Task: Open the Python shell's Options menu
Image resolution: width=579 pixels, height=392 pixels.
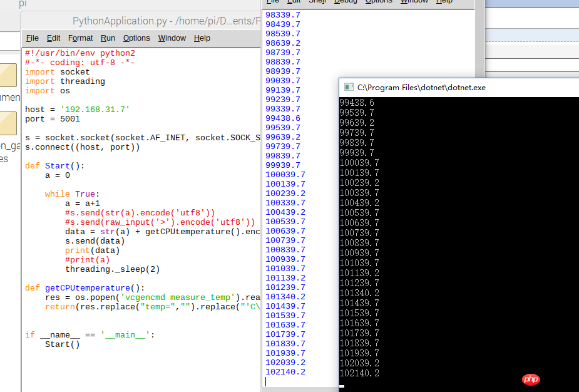Action: click(x=378, y=2)
